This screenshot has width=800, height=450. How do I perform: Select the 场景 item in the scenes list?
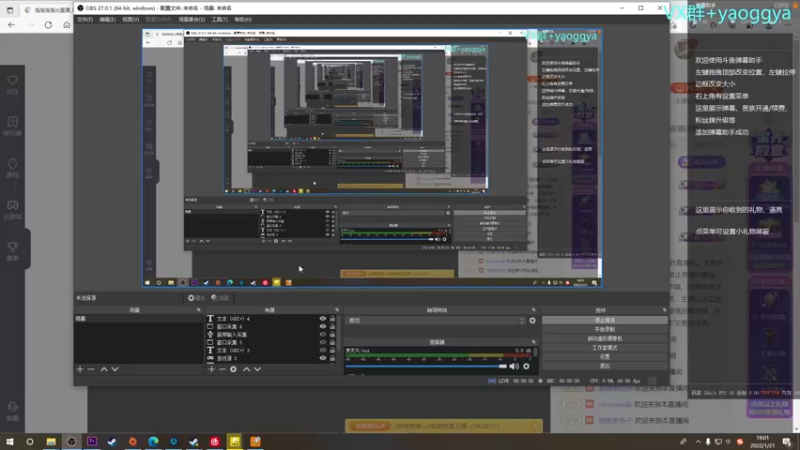click(138, 318)
